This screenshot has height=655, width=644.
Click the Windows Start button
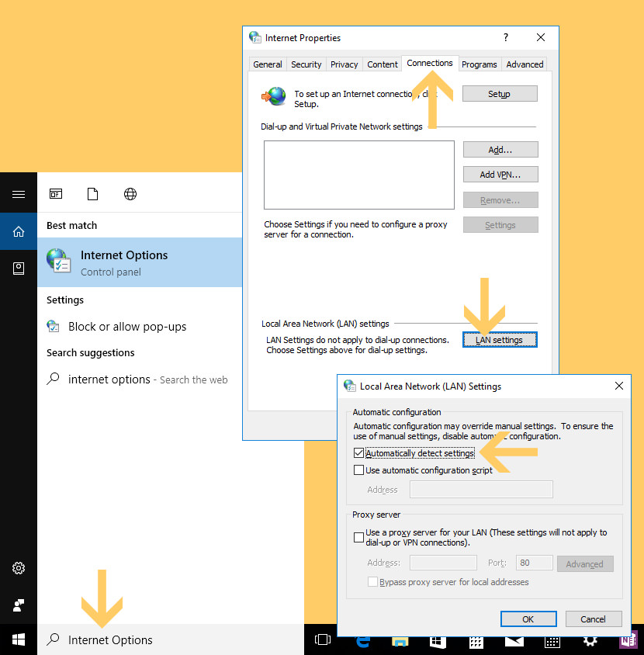tap(19, 639)
